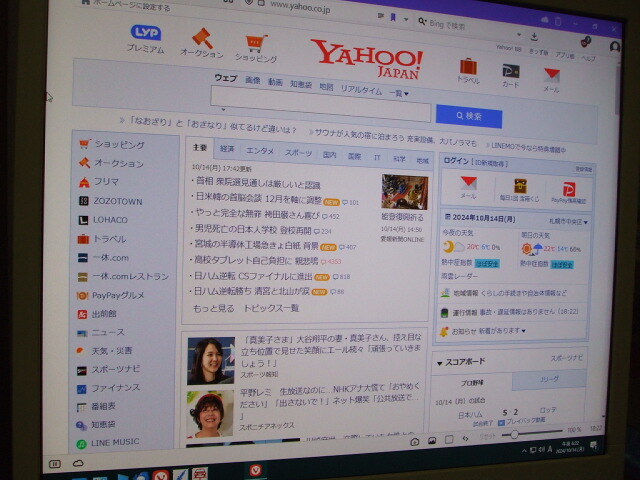640x480 pixels.
Task: Select the 国際 news tab
Action: (x=354, y=156)
